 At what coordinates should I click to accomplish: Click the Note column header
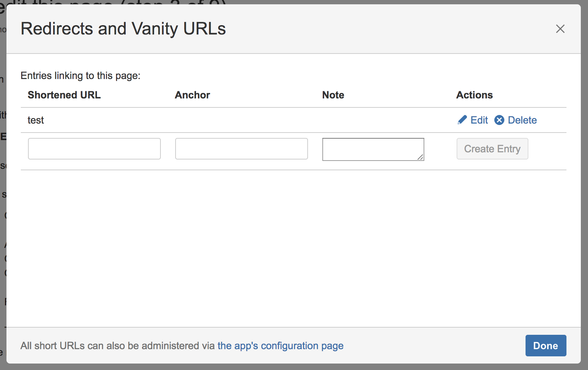click(333, 95)
